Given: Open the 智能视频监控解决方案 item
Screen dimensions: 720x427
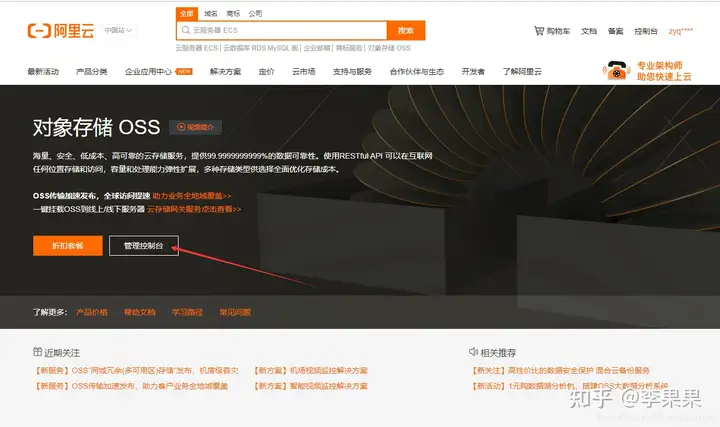Looking at the screenshot, I should pyautogui.click(x=310, y=386).
